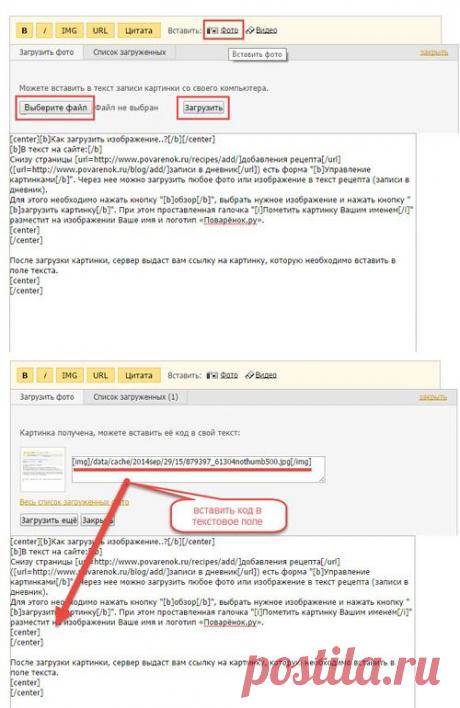Click the IMG tag button in upper editor
Screen dimensions: 460x708
coord(69,31)
